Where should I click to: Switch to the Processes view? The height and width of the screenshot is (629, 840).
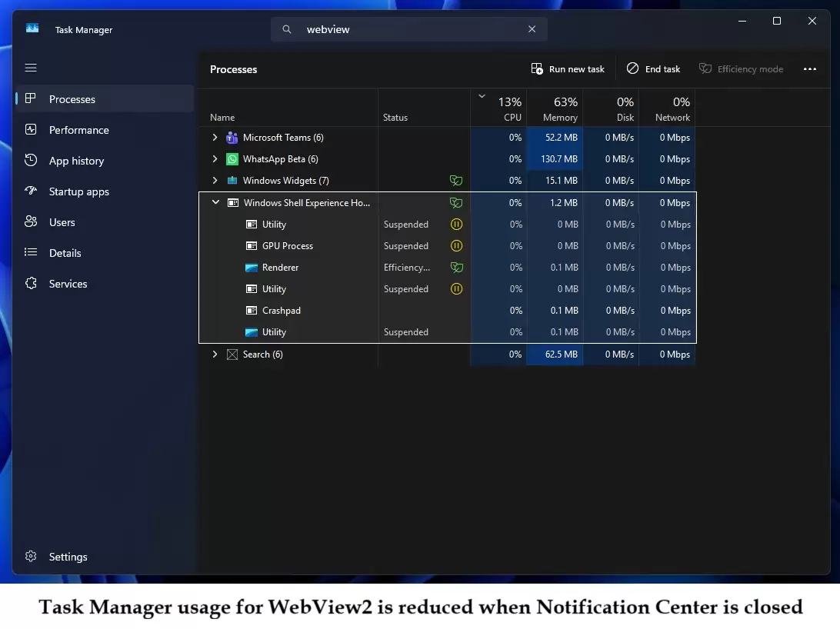click(72, 98)
